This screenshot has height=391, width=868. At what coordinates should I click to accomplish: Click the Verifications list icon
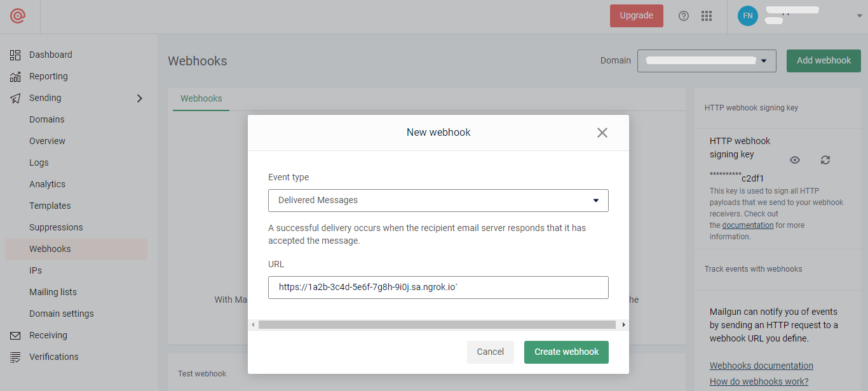pyautogui.click(x=15, y=357)
